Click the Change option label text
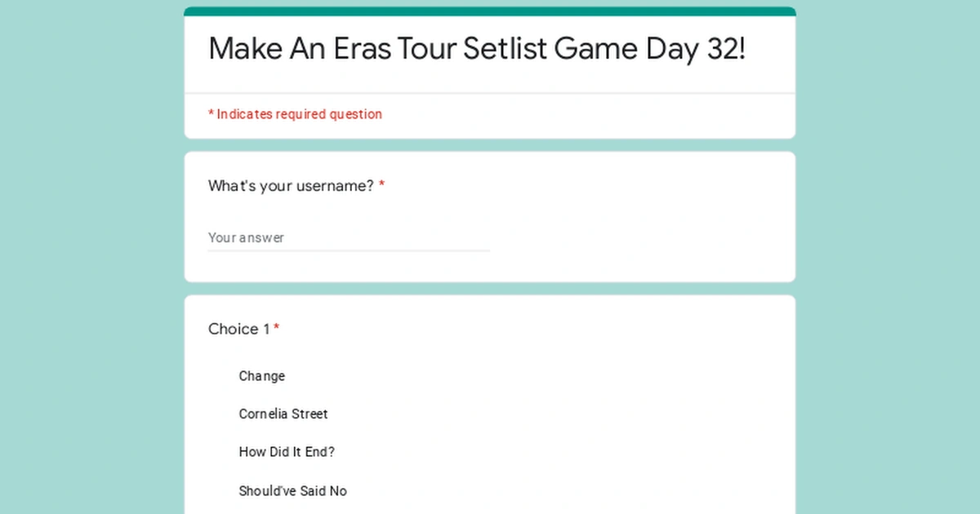Screen dimensions: 980x514 click(261, 376)
